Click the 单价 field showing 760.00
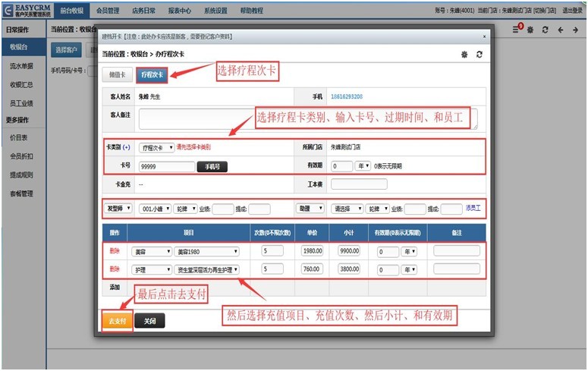The width and height of the screenshot is (588, 371). point(312,269)
